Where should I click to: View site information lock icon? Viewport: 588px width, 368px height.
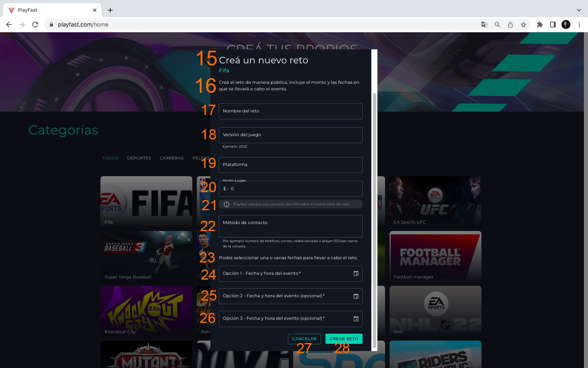point(51,25)
